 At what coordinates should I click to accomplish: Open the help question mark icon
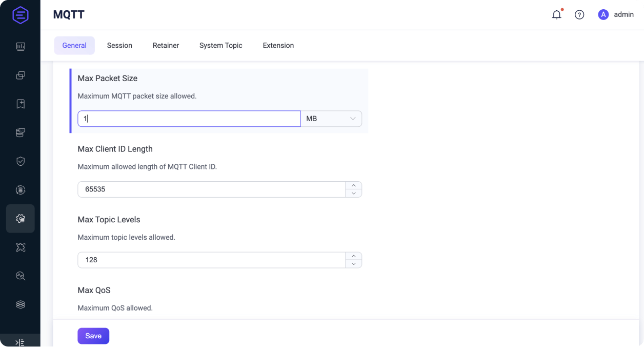579,15
